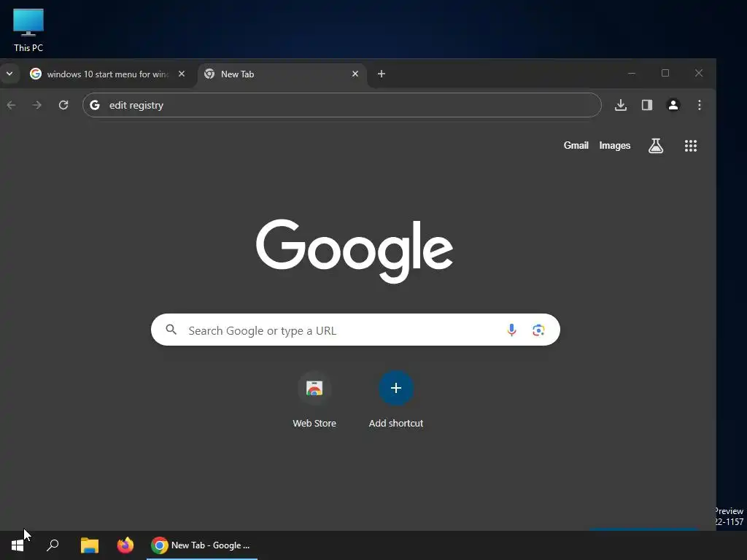This screenshot has height=560, width=747.
Task: Close the 'windows 10 start menu' tab
Action: [x=182, y=74]
